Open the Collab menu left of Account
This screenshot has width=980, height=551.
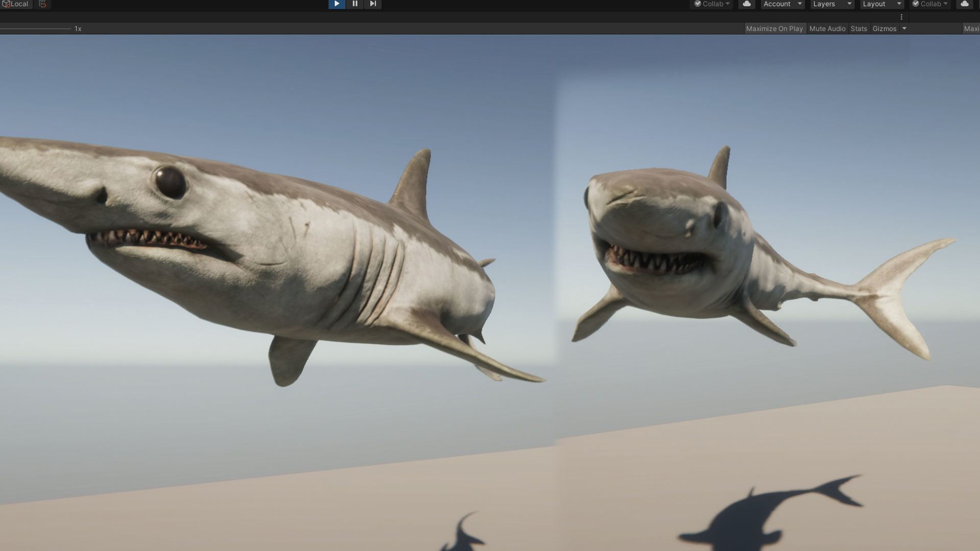click(712, 4)
